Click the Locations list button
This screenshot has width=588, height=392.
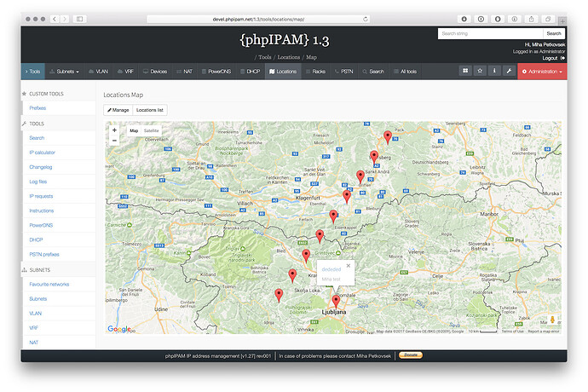point(150,110)
